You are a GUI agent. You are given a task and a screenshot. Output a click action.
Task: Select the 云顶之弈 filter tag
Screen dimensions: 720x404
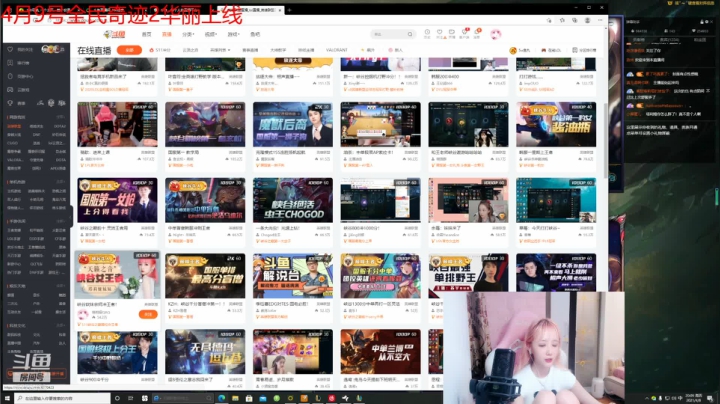190,50
